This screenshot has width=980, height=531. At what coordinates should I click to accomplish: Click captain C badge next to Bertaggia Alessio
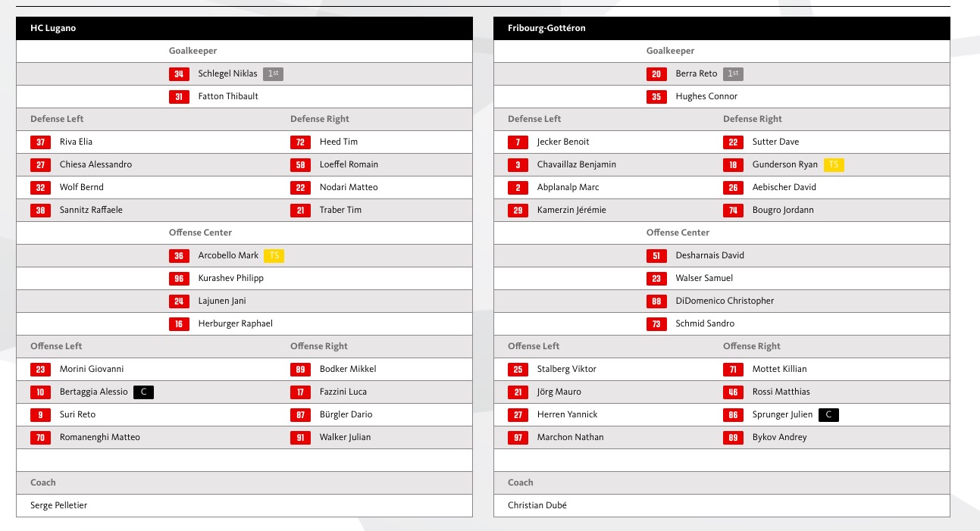pos(143,392)
